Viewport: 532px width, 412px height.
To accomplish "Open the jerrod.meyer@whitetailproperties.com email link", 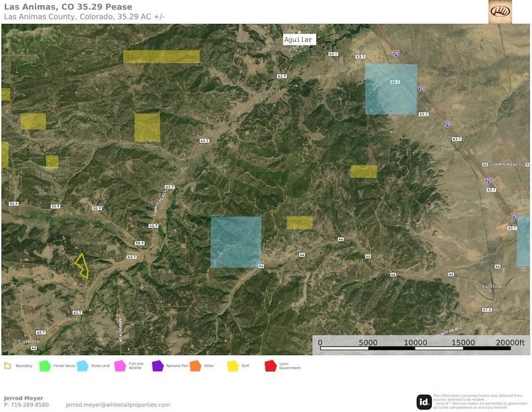I will click(x=118, y=405).
